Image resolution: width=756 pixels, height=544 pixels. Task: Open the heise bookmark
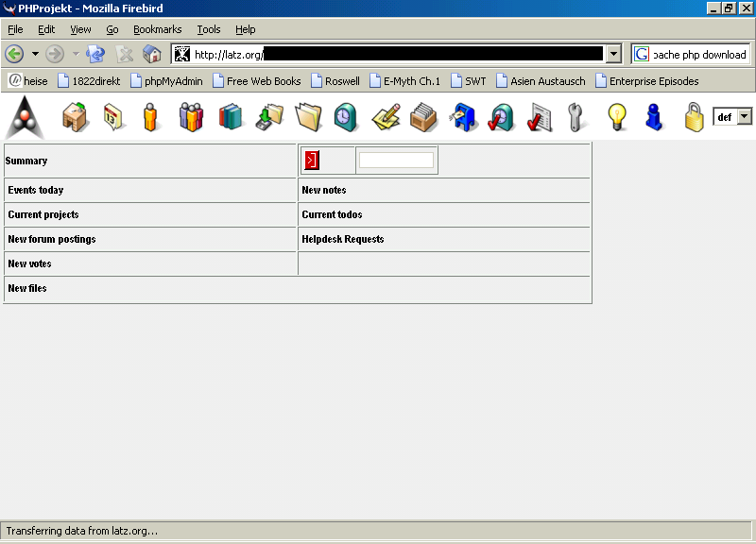point(28,81)
